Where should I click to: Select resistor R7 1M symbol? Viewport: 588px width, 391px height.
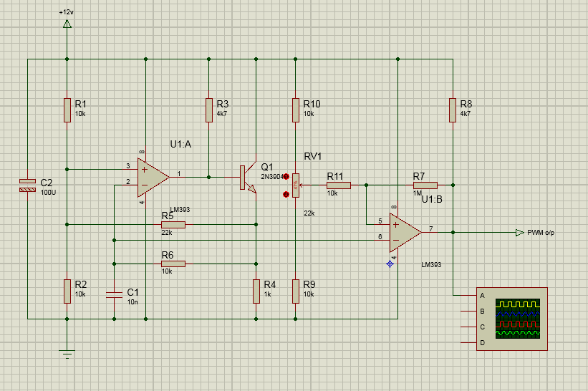(x=425, y=185)
